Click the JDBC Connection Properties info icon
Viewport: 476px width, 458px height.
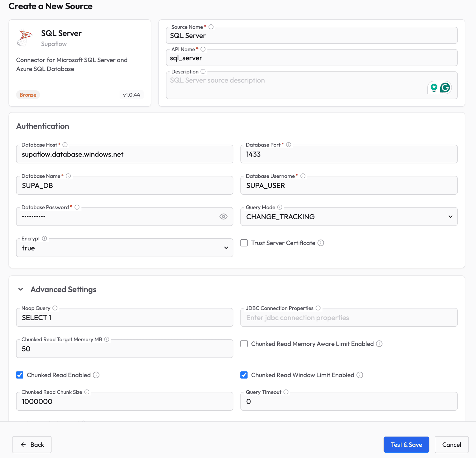coord(318,308)
